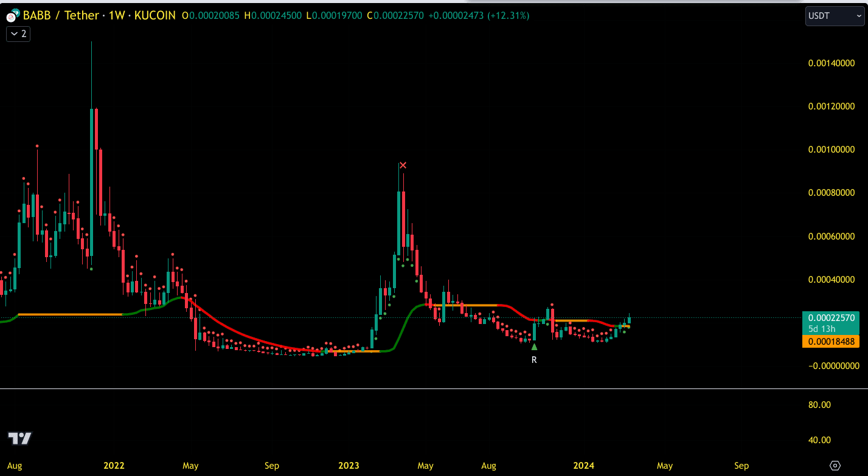Click the BABB token logo icon
The height and width of the screenshot is (476, 868).
tap(12, 16)
